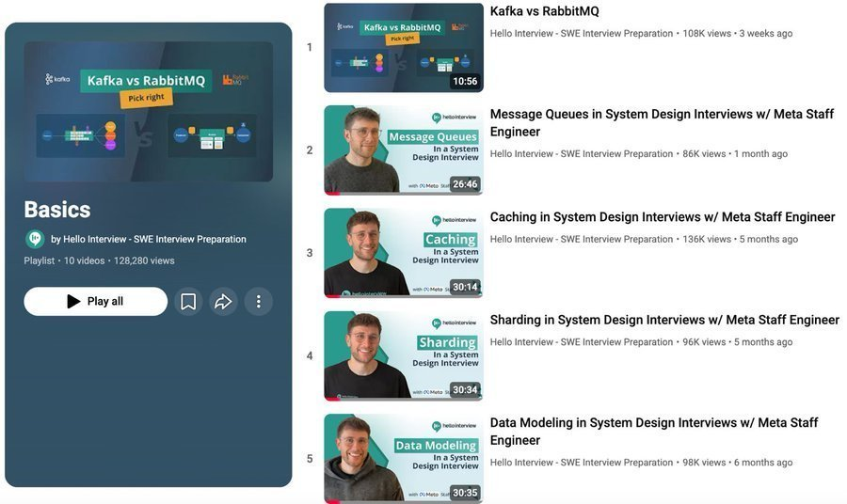The image size is (847, 504).
Task: Click '96K views • 5 months ago' text
Action: [x=737, y=342]
